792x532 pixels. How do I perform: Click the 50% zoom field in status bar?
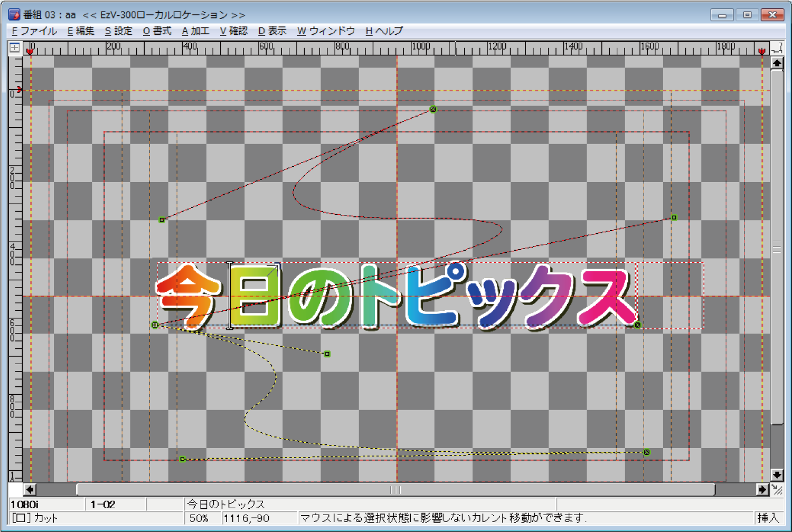[x=199, y=518]
